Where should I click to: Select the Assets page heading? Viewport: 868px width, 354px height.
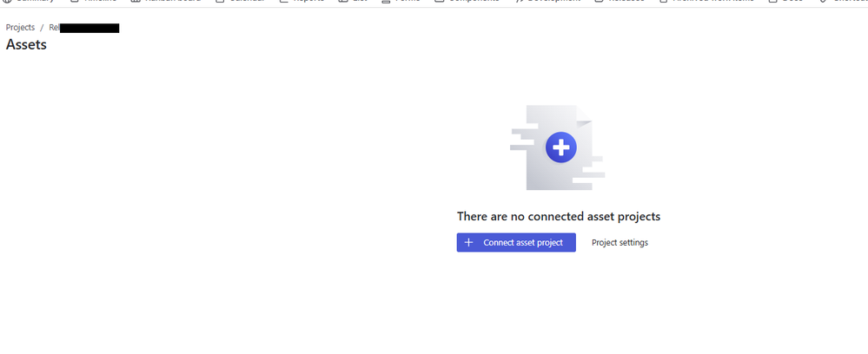pos(26,45)
